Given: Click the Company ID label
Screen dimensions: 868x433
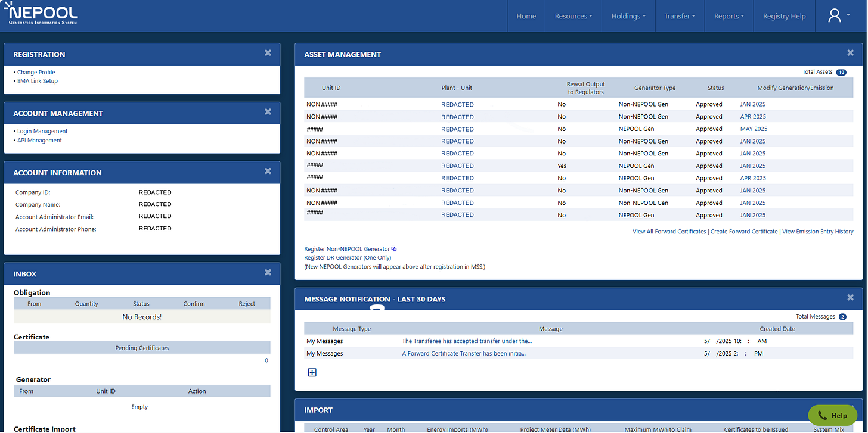Looking at the screenshot, I should (x=33, y=192).
